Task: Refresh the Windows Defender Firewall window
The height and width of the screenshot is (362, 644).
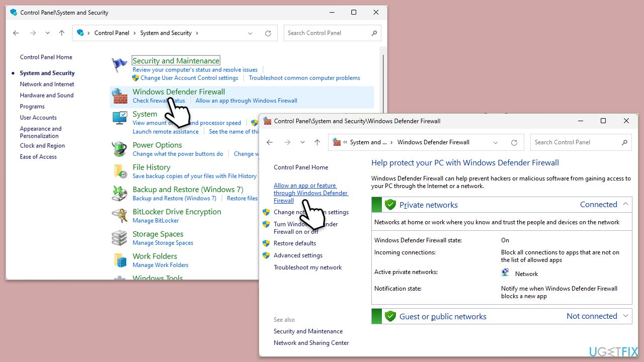Action: pyautogui.click(x=514, y=142)
